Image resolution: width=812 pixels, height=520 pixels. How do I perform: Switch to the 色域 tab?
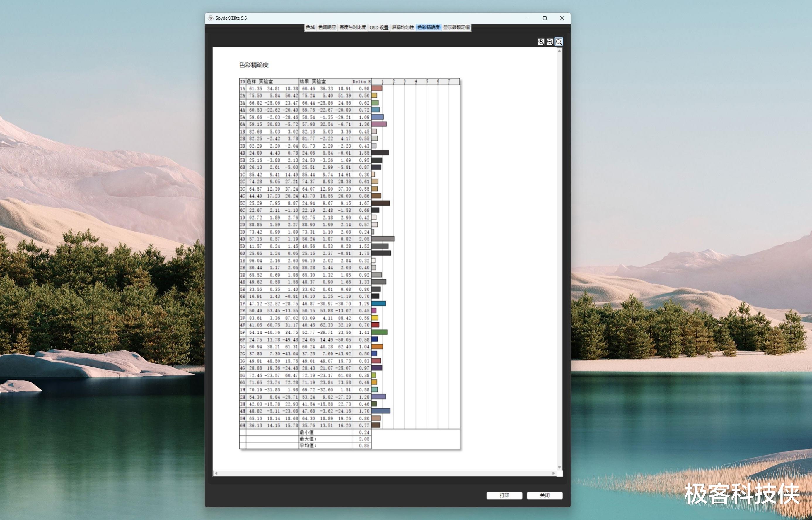(310, 27)
